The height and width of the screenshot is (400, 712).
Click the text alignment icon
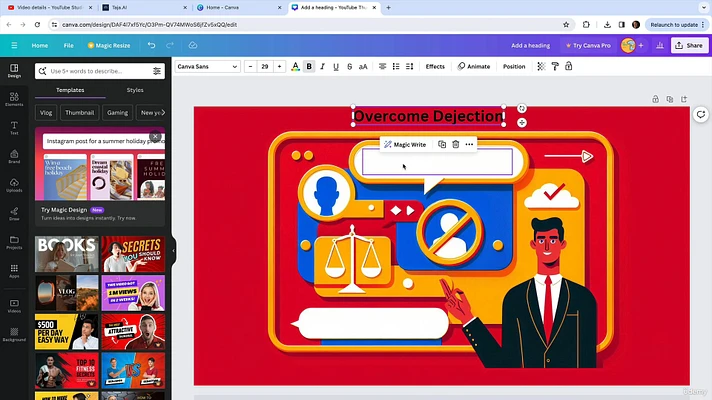(382, 67)
